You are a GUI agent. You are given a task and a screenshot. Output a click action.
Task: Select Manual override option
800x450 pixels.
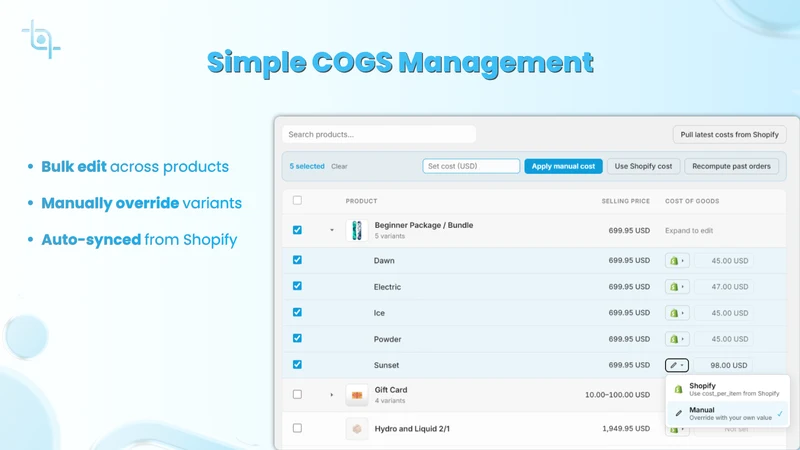[x=728, y=413]
